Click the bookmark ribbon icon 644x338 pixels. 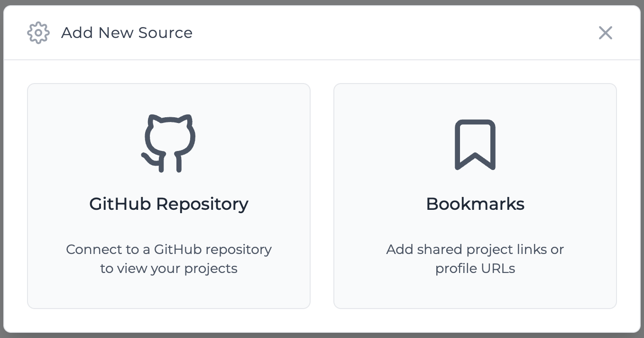point(475,145)
